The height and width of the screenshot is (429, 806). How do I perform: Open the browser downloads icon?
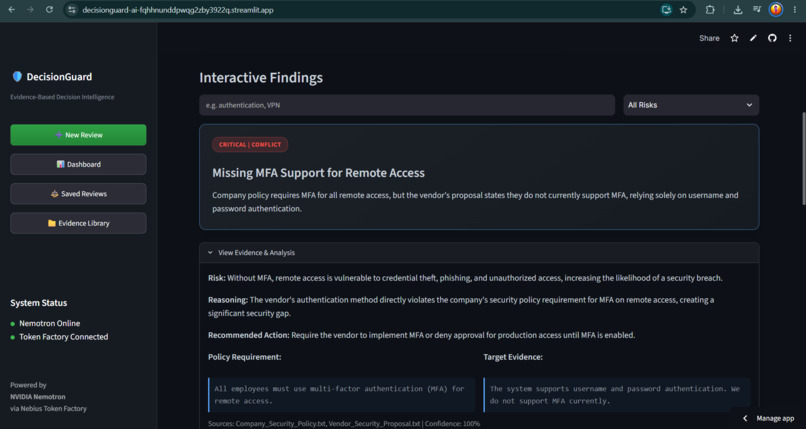738,10
